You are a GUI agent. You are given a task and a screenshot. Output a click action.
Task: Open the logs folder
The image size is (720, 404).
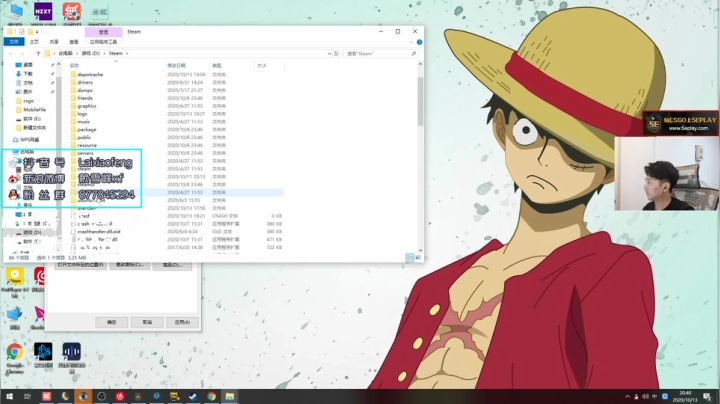point(82,113)
